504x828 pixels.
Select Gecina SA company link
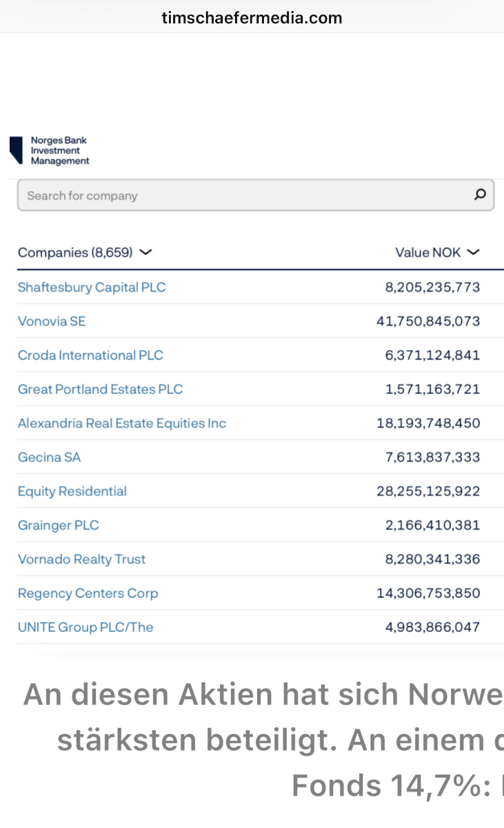click(x=49, y=457)
